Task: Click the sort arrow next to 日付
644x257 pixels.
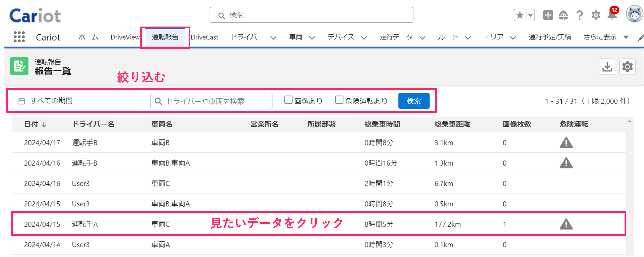Action: [44, 124]
